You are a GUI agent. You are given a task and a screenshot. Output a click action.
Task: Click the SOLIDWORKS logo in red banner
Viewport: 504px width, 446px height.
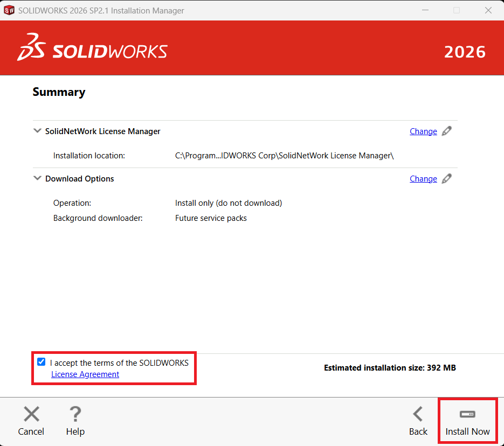[x=93, y=47]
